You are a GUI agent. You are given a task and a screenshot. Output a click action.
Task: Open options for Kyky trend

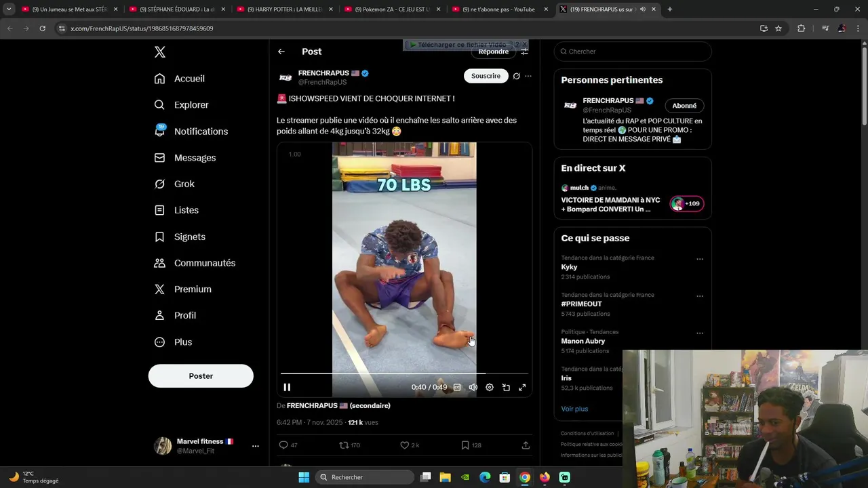tap(700, 259)
